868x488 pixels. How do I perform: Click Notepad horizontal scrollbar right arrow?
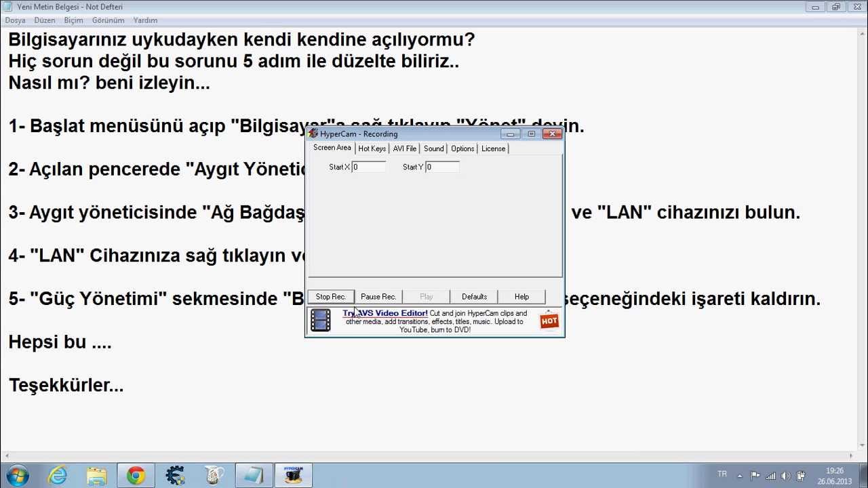click(x=850, y=455)
